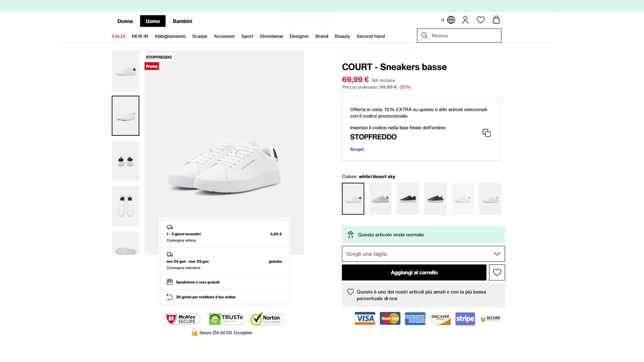Select the beige sneaker color swatch
This screenshot has width=644, height=362.
[380, 199]
